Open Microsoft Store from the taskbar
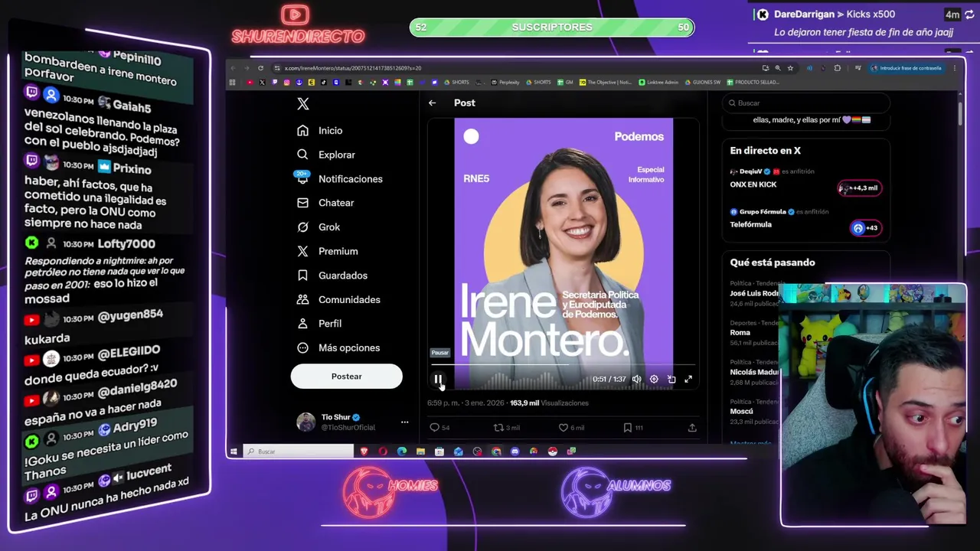This screenshot has height=551, width=980. pyautogui.click(x=439, y=452)
